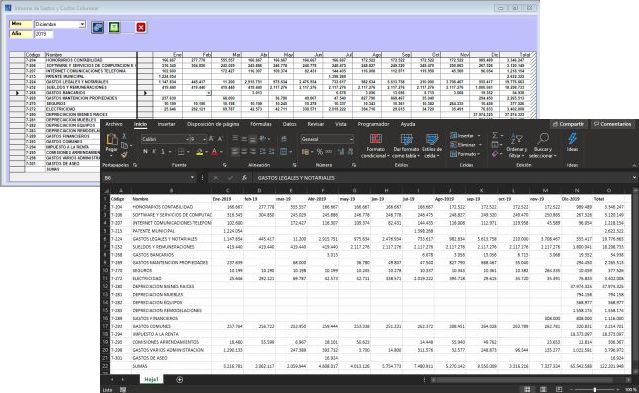Image resolution: width=639 pixels, height=393 pixels.
Task: Click the Año input field
Action: coord(44,34)
